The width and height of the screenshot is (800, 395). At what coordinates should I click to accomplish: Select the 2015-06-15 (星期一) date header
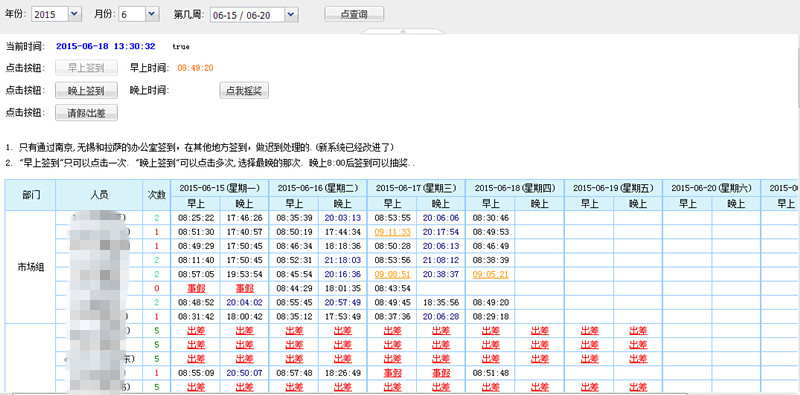coord(220,188)
